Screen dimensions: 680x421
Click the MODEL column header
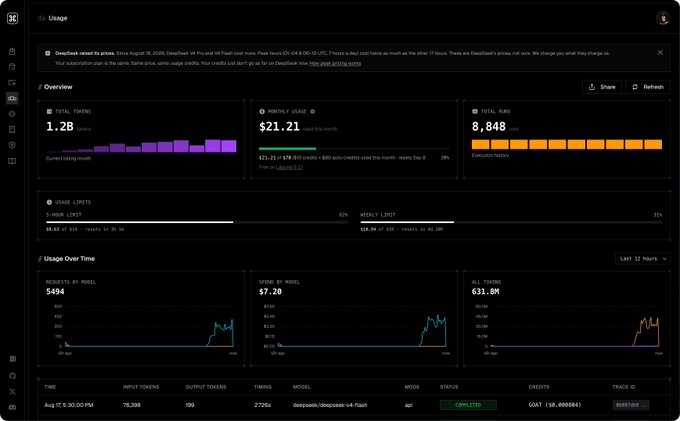pyautogui.click(x=301, y=387)
